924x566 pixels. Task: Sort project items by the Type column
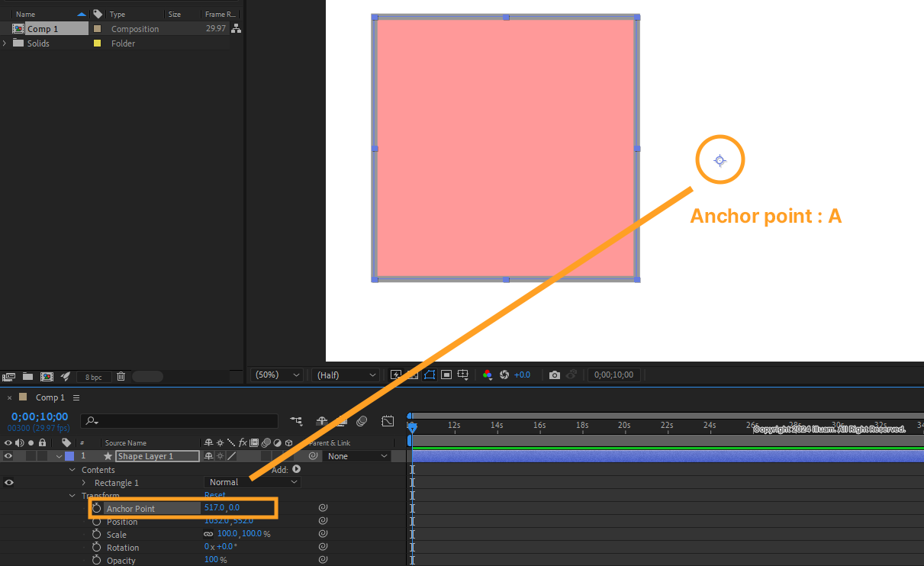[117, 14]
